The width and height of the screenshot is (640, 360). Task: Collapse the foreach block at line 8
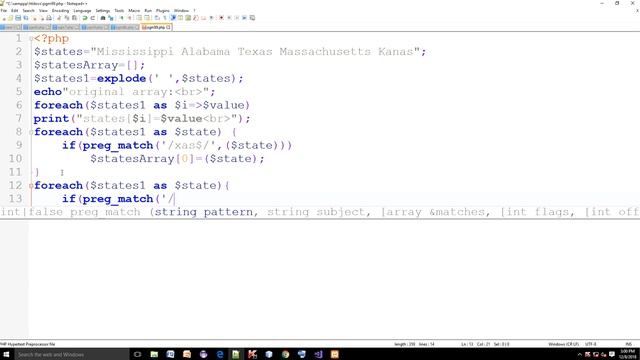pyautogui.click(x=31, y=132)
